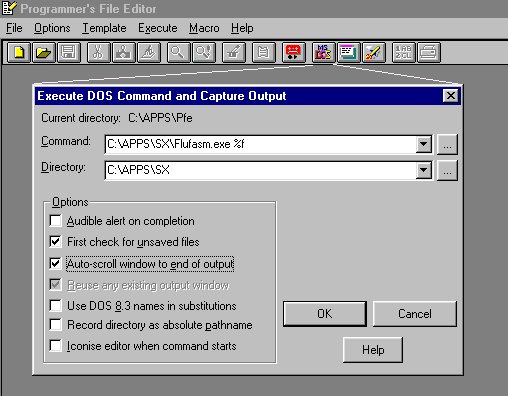The image size is (508, 396).
Task: Click Reuse any existing output window checkbox
Action: click(55, 285)
